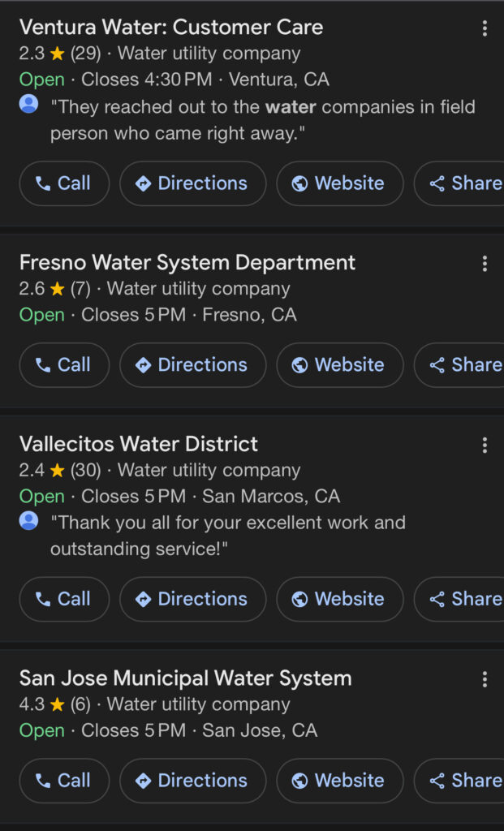Open Ventura Water website
The height and width of the screenshot is (831, 504).
[339, 183]
